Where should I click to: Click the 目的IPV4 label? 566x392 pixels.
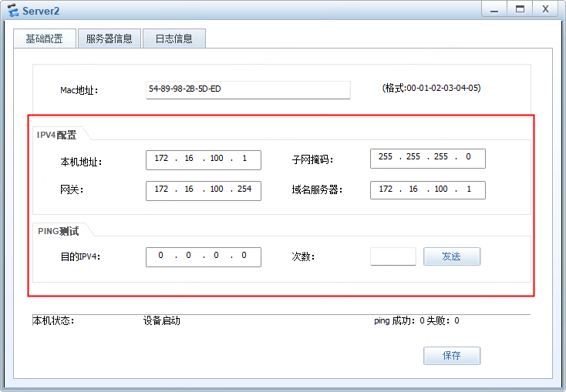tap(80, 256)
